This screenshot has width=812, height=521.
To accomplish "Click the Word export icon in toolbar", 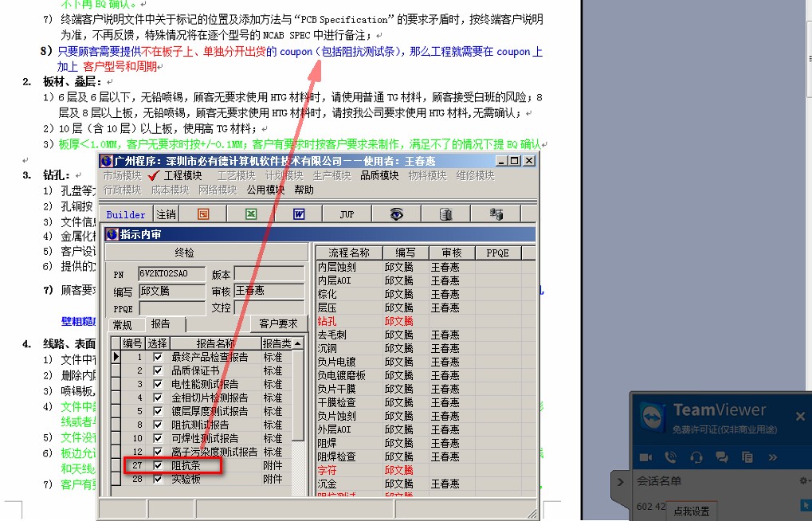I will pos(299,213).
